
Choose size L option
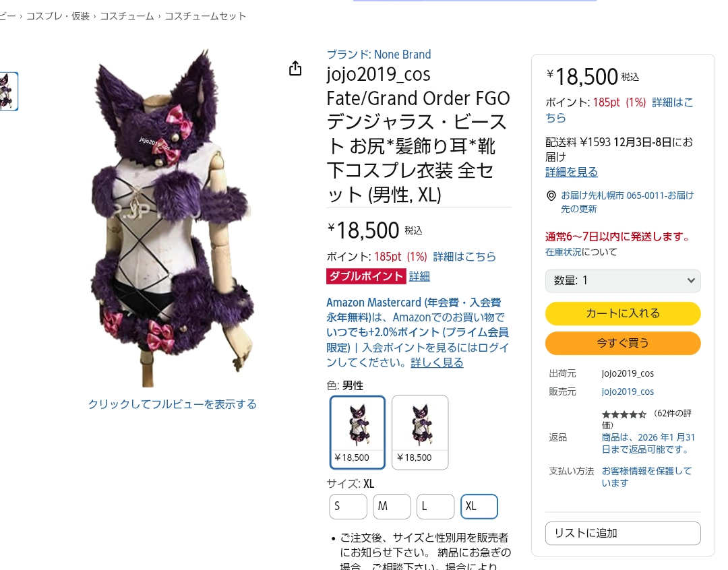pos(435,507)
